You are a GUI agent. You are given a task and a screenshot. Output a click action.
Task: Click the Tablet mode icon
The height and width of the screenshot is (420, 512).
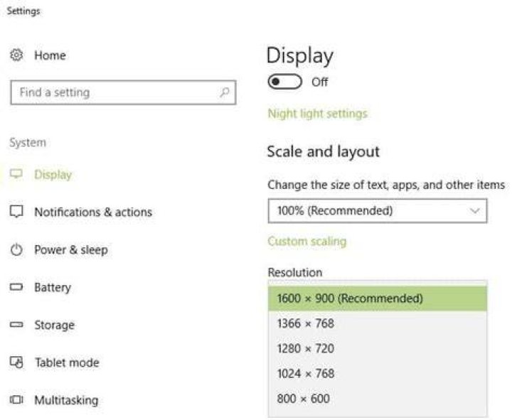tap(16, 362)
